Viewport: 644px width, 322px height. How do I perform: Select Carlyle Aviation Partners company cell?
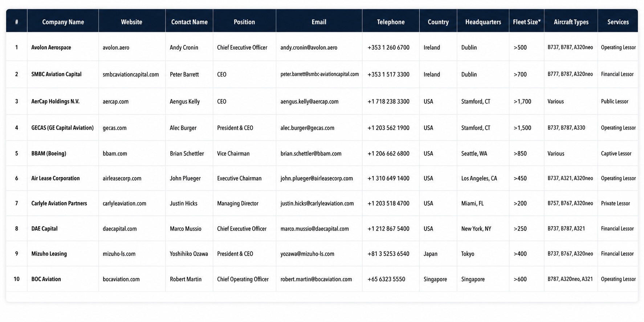pyautogui.click(x=59, y=203)
